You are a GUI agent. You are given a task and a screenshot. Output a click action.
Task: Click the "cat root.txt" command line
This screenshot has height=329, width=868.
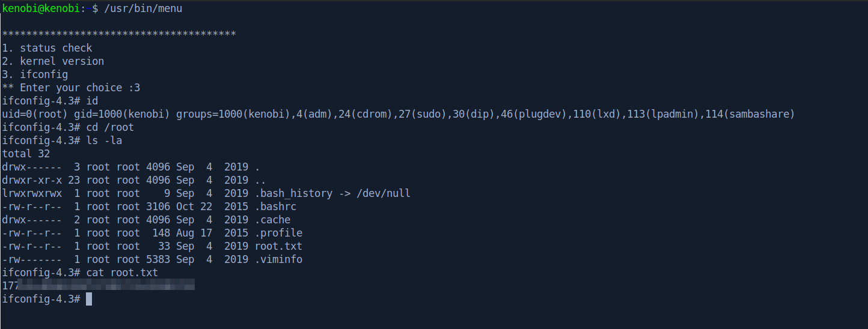coord(122,273)
